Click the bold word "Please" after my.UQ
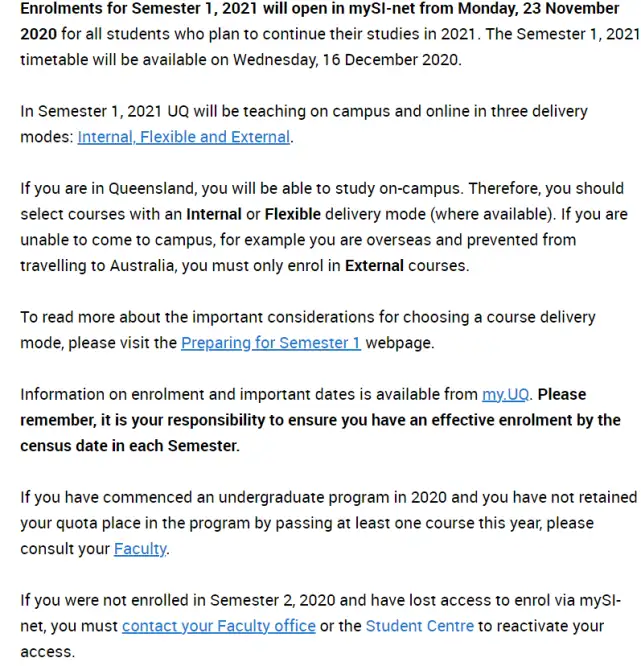Image resolution: width=641 pixels, height=666 pixels. pyautogui.click(x=562, y=395)
